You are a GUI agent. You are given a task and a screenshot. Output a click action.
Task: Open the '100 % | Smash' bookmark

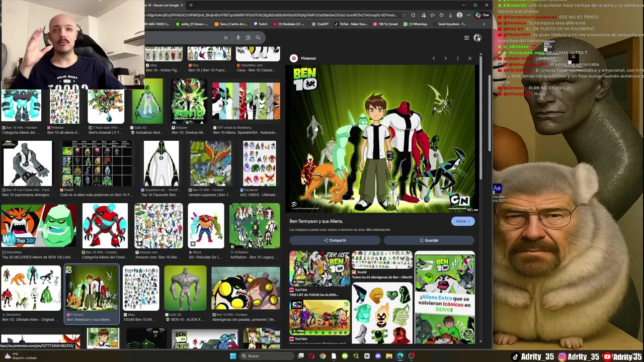(x=385, y=24)
